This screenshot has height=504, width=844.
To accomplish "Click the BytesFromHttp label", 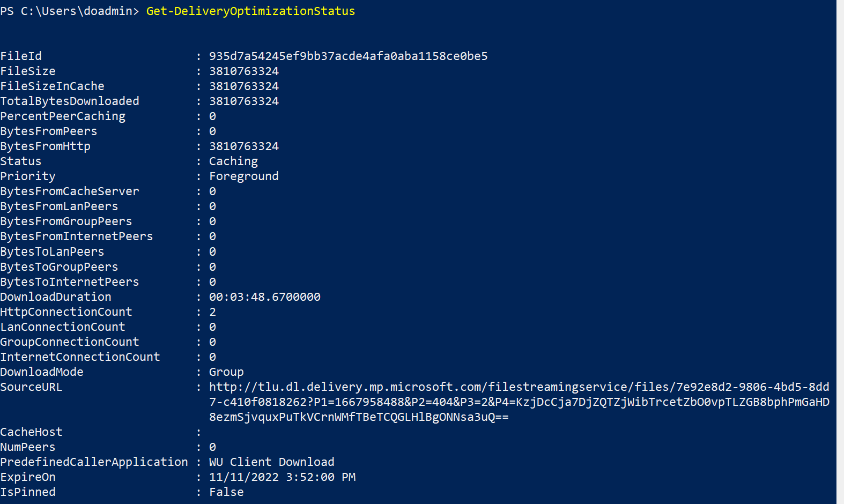I will coord(46,146).
